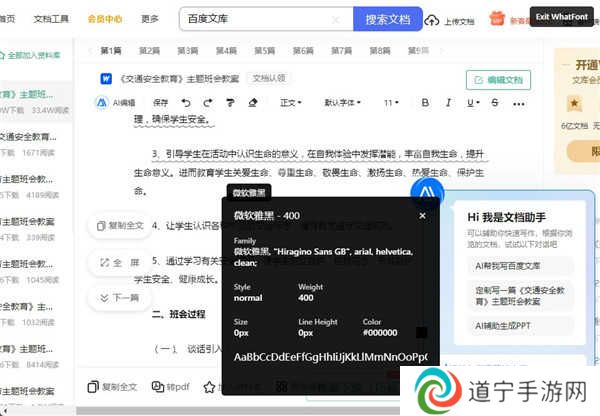The width and height of the screenshot is (600, 416).
Task: Click the floating 全屏 fullscreen button
Action: pos(120,263)
